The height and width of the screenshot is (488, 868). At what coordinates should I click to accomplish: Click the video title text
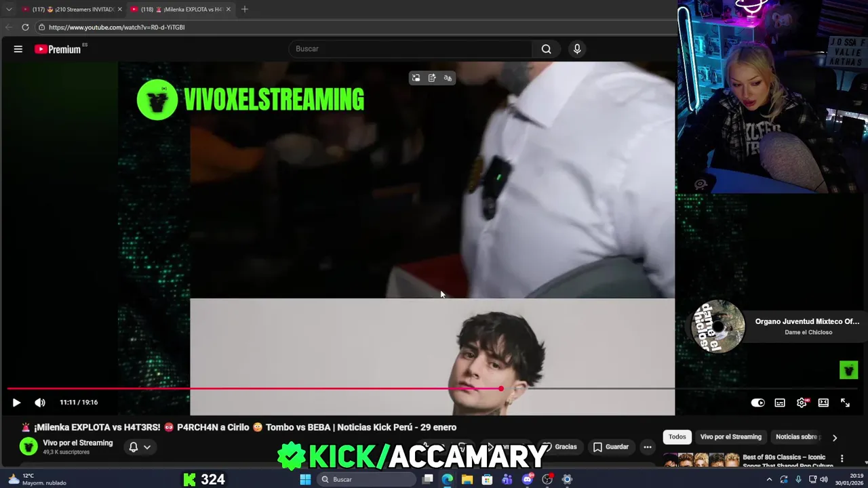[239, 427]
